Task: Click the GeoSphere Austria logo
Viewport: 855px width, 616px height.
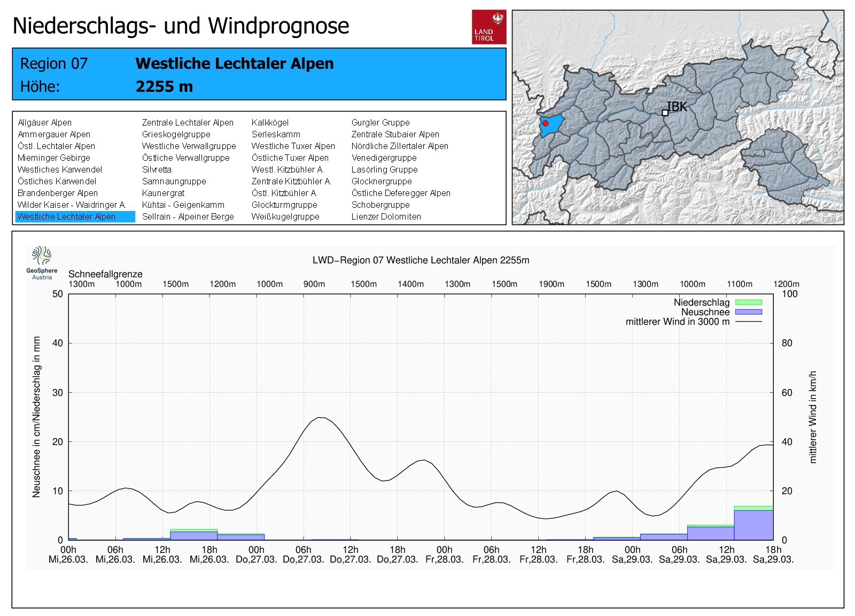Action: pos(42,262)
